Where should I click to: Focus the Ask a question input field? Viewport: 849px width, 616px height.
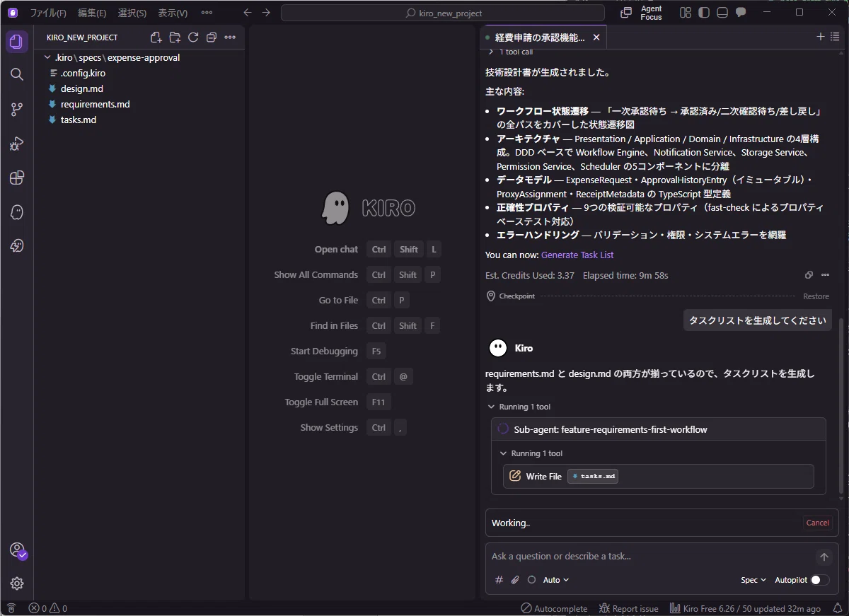coord(649,557)
